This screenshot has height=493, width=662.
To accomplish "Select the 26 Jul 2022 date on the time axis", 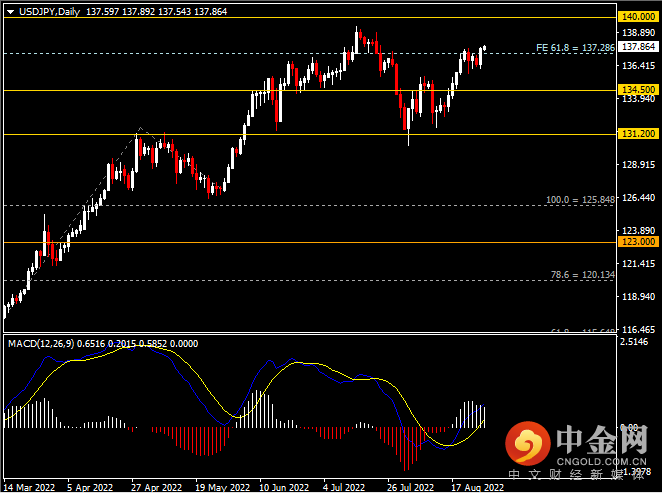I will [x=410, y=487].
